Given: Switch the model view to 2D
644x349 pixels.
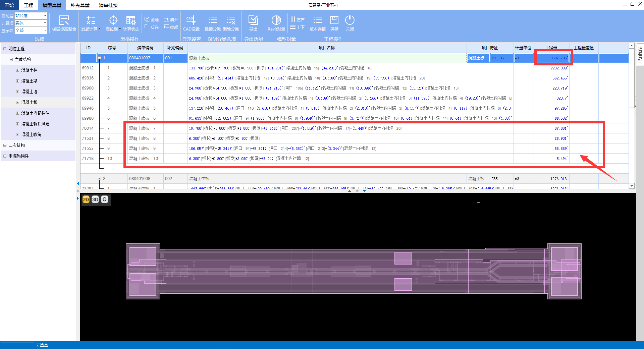Looking at the screenshot, I should 86,199.
